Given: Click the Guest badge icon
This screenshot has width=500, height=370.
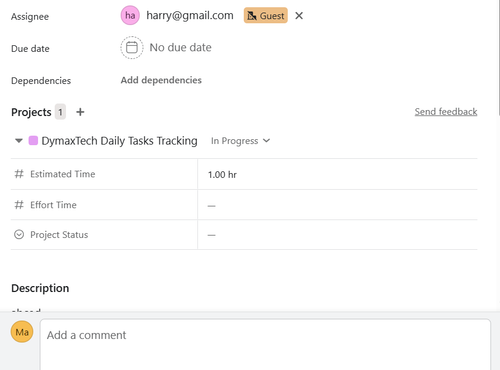Looking at the screenshot, I should point(252,16).
